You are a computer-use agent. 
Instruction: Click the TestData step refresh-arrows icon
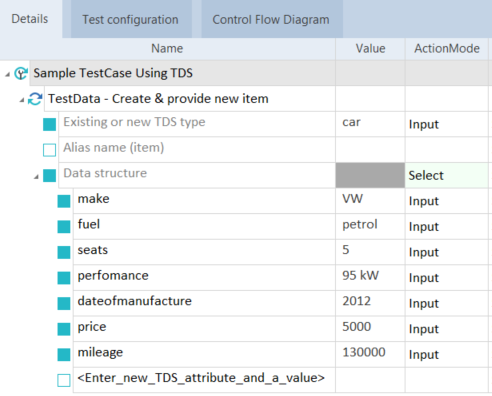(35, 99)
